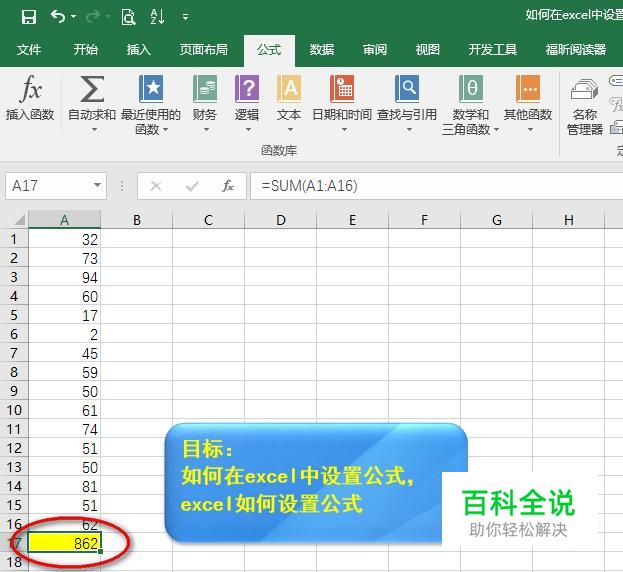Select column A header
Viewport: 623px width, 572px height.
coord(65,220)
